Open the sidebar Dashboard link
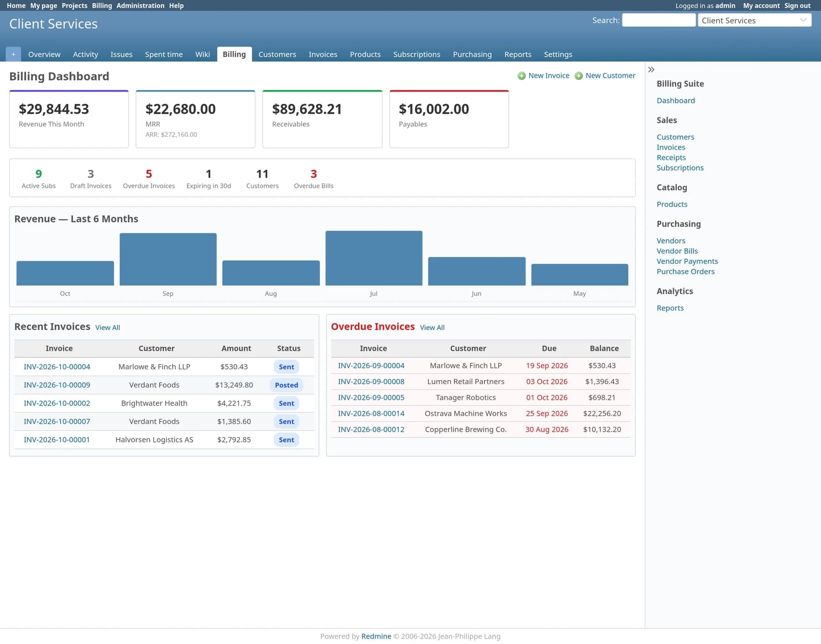This screenshot has height=644, width=821. (676, 101)
